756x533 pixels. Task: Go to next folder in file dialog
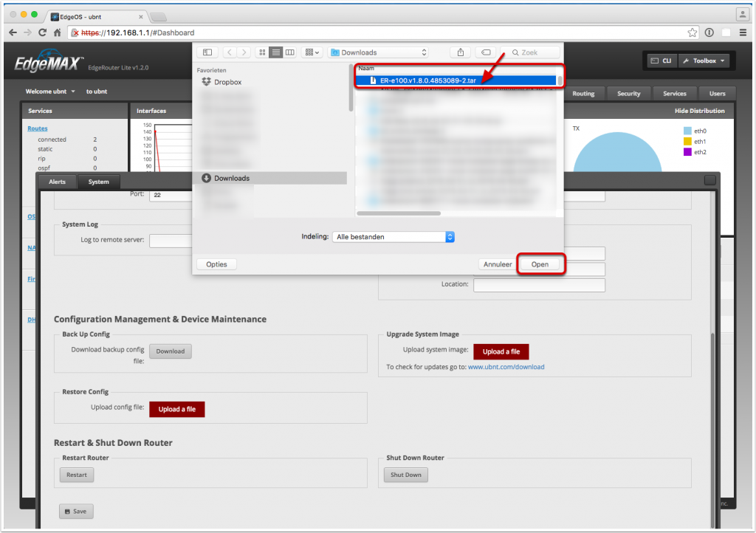click(244, 52)
